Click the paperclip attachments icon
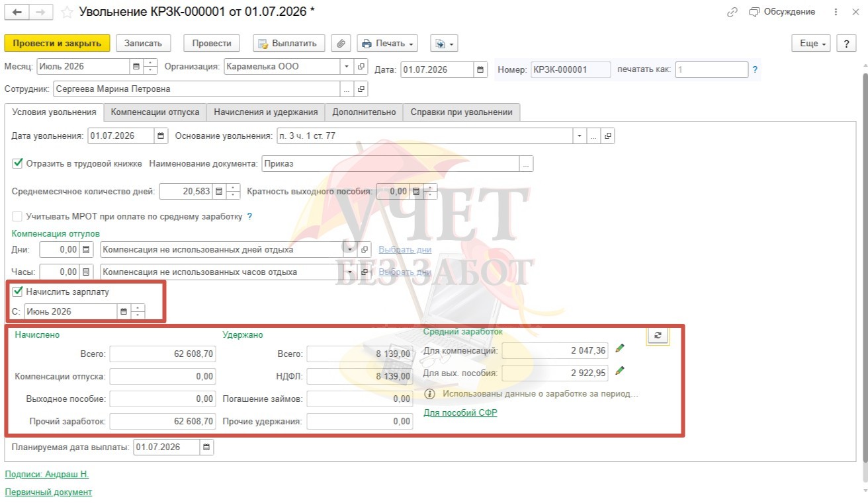The image size is (868, 503). pyautogui.click(x=341, y=44)
